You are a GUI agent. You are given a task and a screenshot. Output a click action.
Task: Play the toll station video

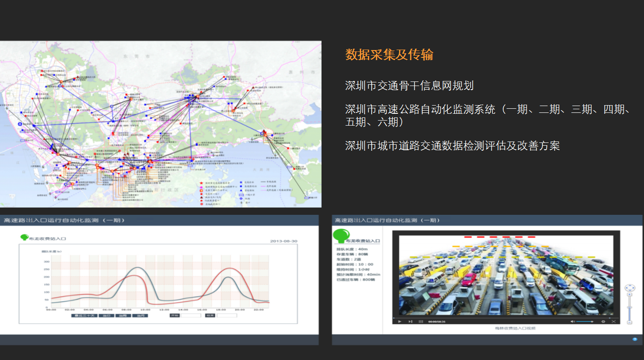pos(400,321)
